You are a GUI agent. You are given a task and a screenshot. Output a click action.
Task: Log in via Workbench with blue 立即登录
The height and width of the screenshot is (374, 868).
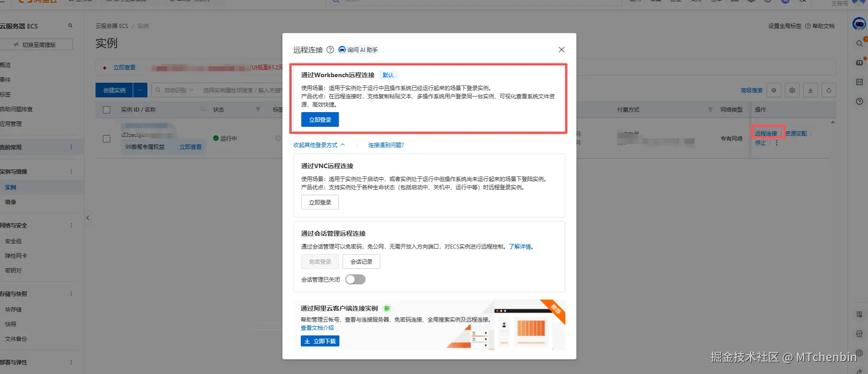(320, 119)
